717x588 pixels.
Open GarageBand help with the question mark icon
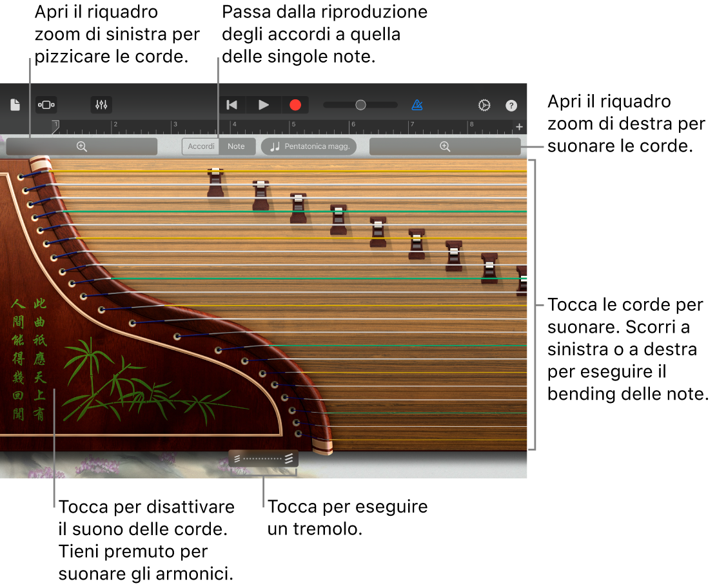pyautogui.click(x=511, y=104)
